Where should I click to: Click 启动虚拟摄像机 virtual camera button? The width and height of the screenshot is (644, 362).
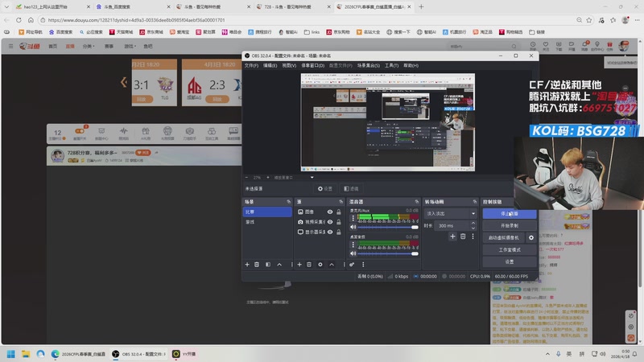click(x=504, y=237)
